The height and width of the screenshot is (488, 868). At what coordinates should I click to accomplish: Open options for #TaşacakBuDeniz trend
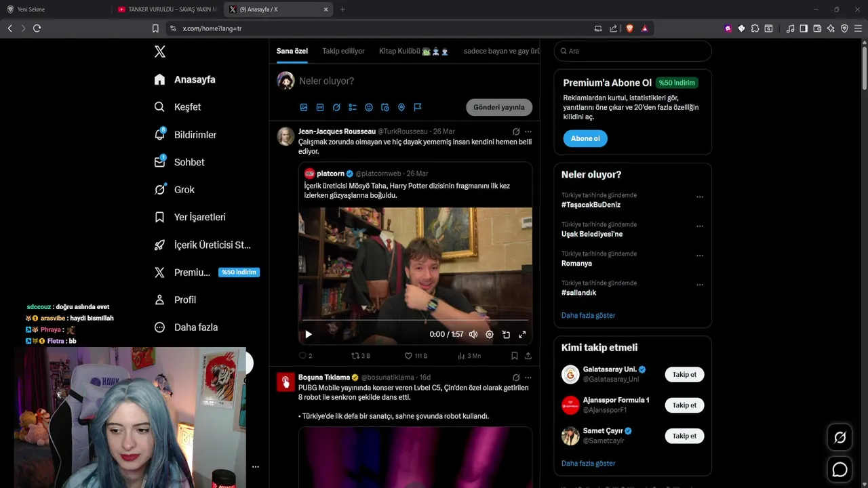tap(700, 197)
